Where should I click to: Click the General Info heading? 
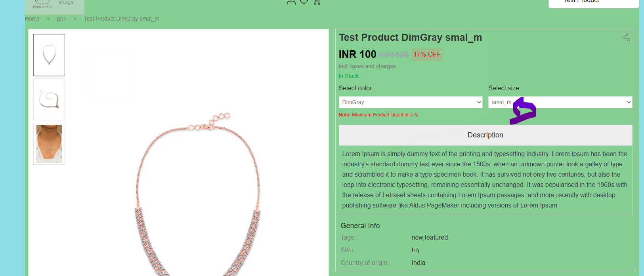point(360,226)
